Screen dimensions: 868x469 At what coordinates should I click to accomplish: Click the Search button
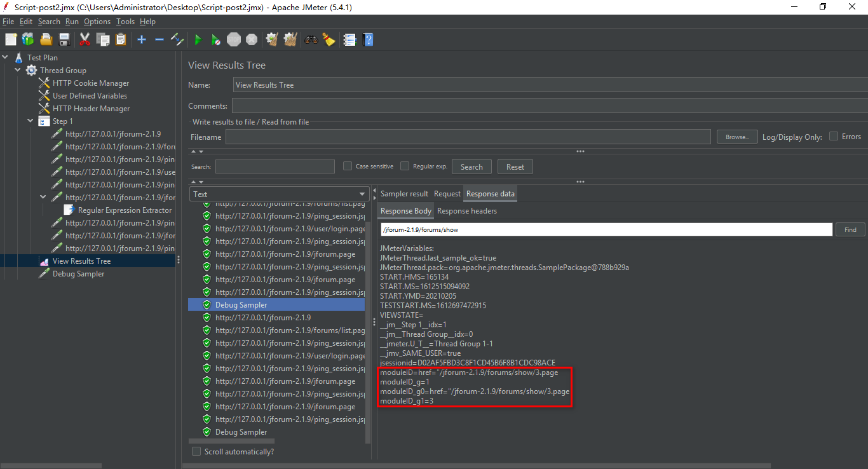(x=471, y=167)
